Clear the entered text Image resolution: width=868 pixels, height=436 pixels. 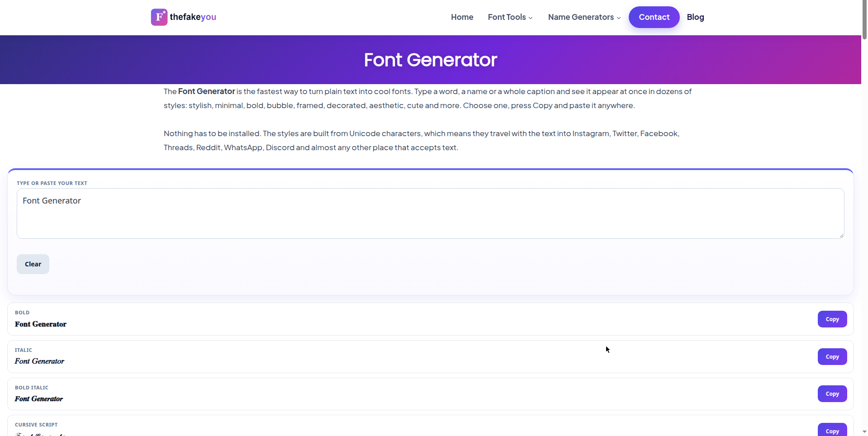click(33, 264)
